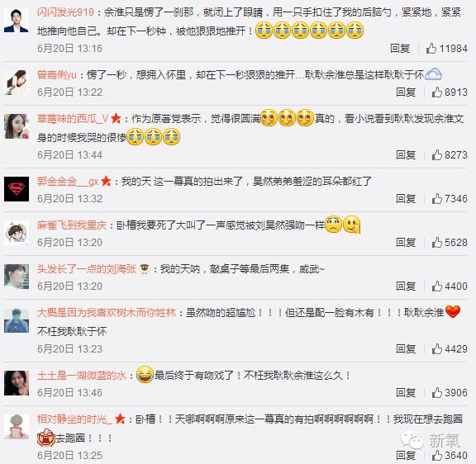Reply to comment posted 6月20日 13:16
Screen dimensions: 476x464
(x=400, y=48)
